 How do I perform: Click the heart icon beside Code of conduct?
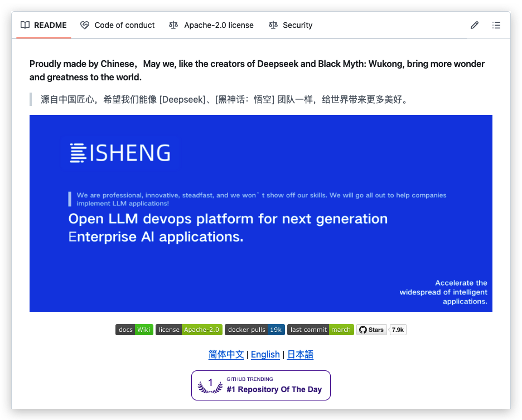pyautogui.click(x=85, y=25)
